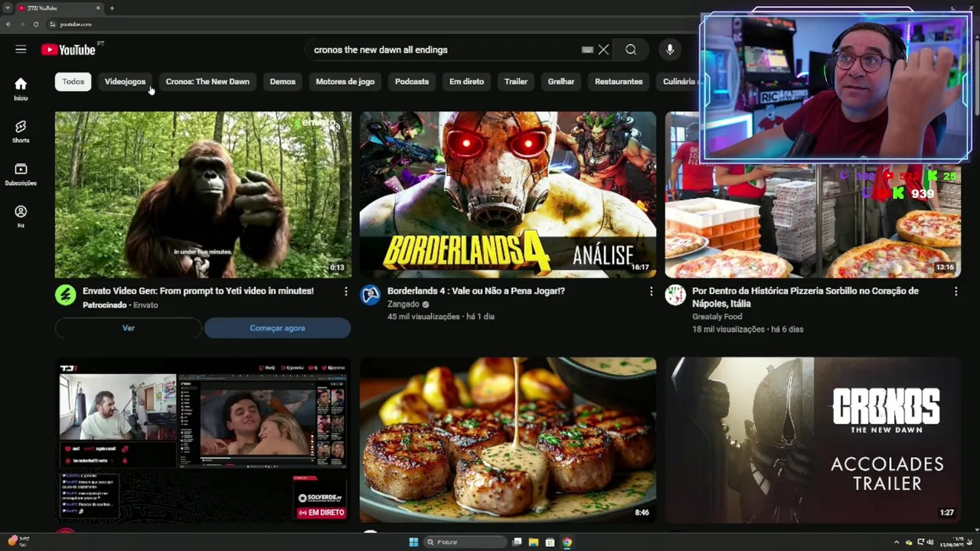Open Greataly Food channel avatar

675,295
